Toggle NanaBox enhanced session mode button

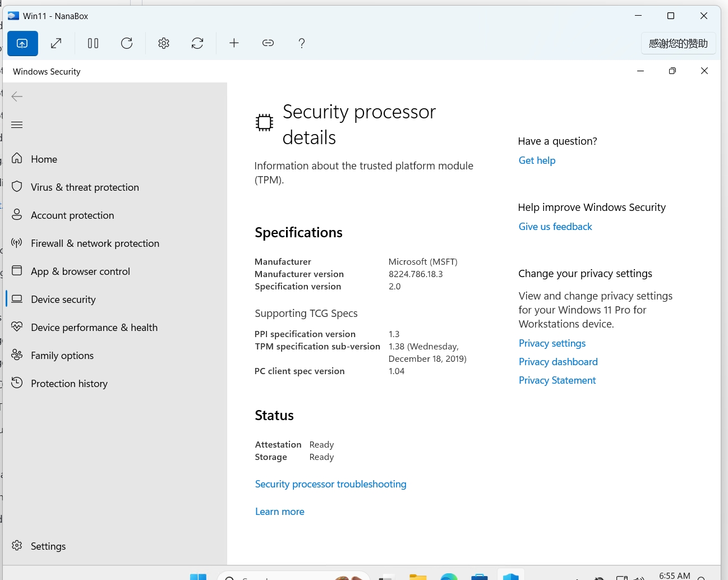point(22,43)
